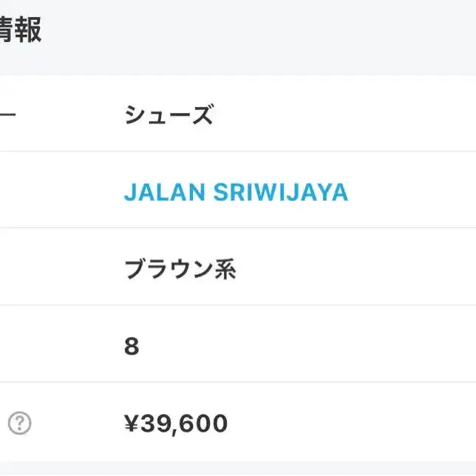Viewport: 476px width, 476px height.
Task: Select the シューズ category value
Action: [169, 115]
